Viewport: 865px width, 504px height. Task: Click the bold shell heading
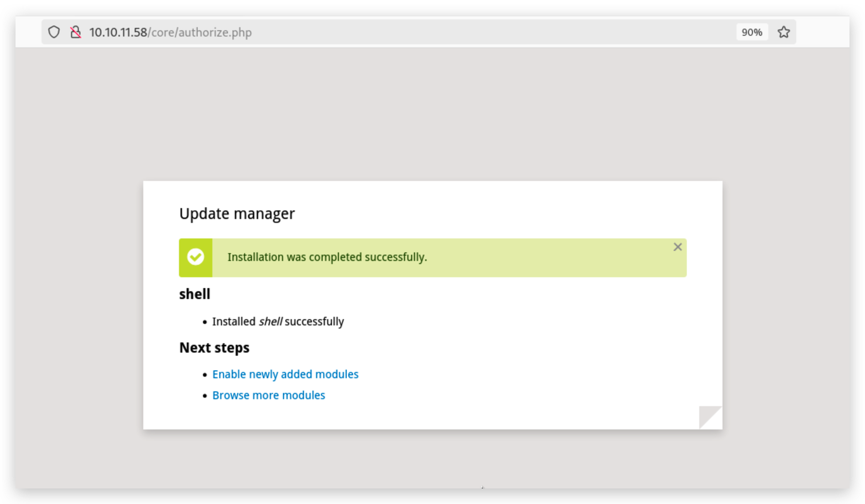tap(195, 294)
